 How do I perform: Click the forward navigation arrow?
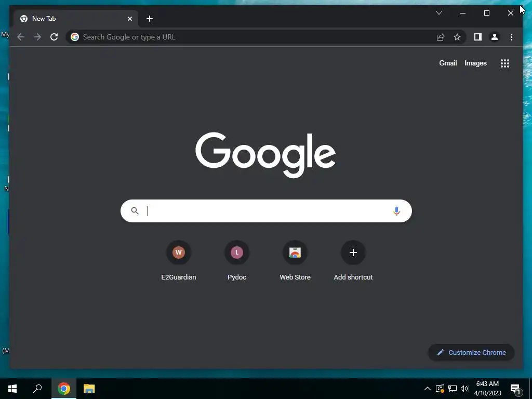pos(37,37)
